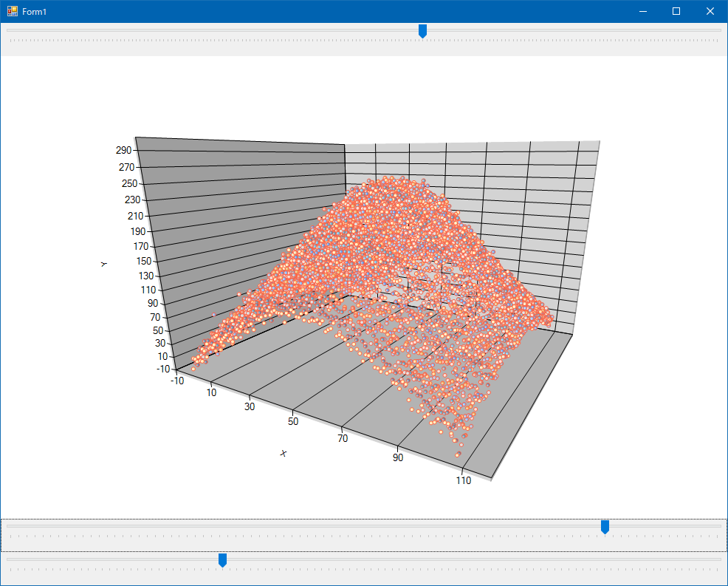Click the X axis label 10
The width and height of the screenshot is (728, 586).
click(212, 392)
